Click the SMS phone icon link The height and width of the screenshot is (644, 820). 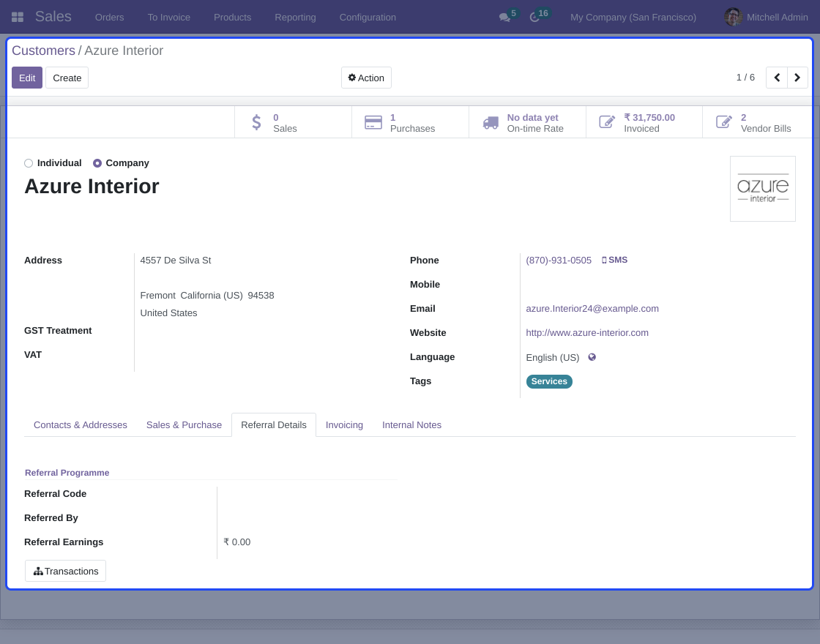click(614, 260)
